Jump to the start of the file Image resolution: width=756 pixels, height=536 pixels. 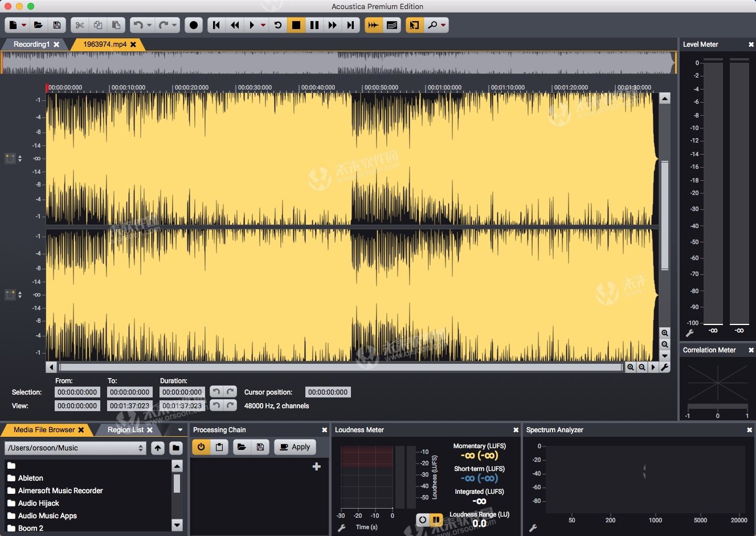216,25
